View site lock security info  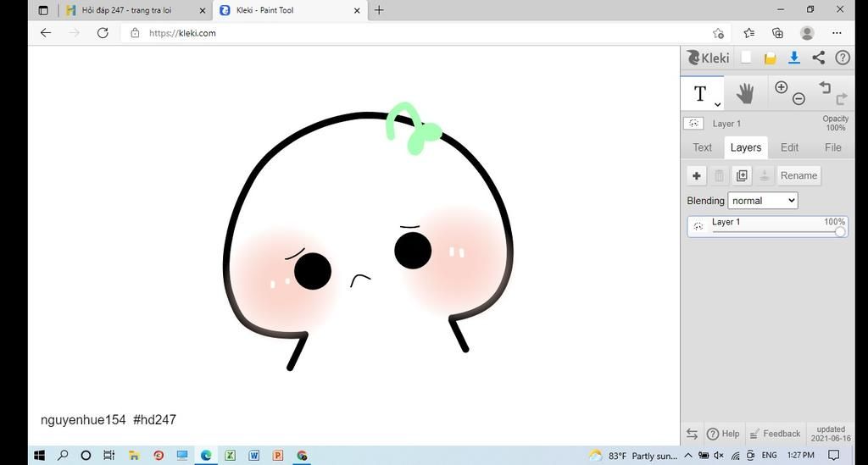[135, 33]
